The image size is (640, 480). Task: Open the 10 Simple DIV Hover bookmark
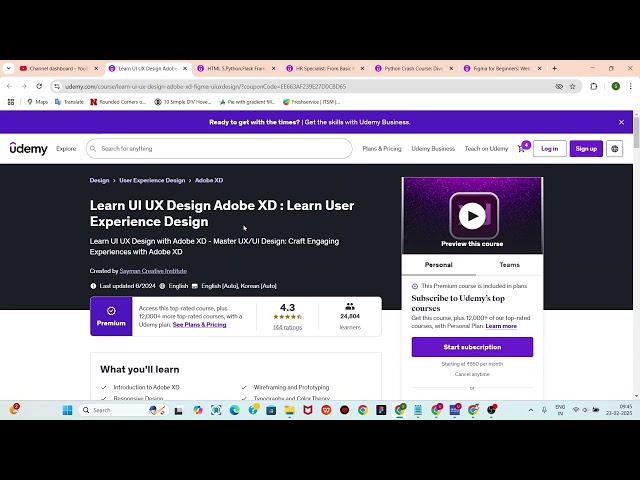[x=182, y=102]
